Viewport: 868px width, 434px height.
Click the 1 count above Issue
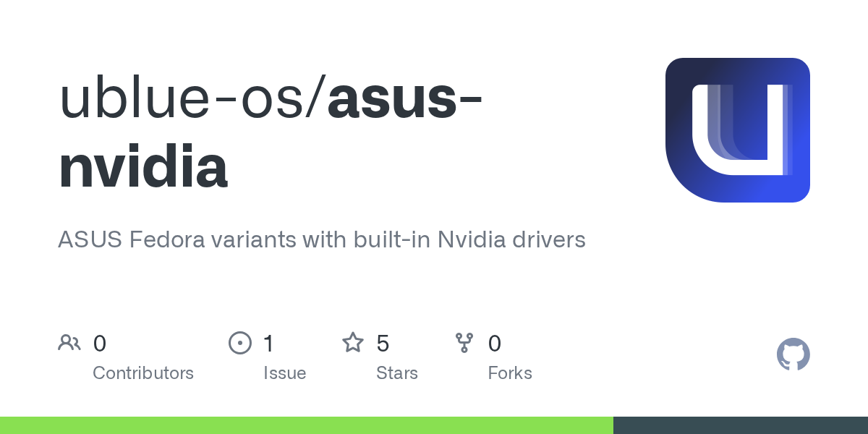point(269,344)
